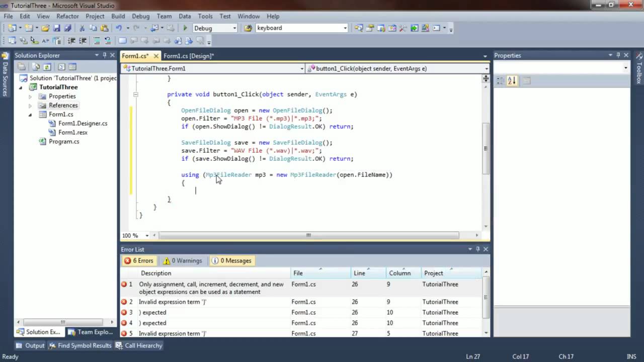644x362 pixels.
Task: Toggle the 0 Warnings filter button
Action: [x=182, y=260]
